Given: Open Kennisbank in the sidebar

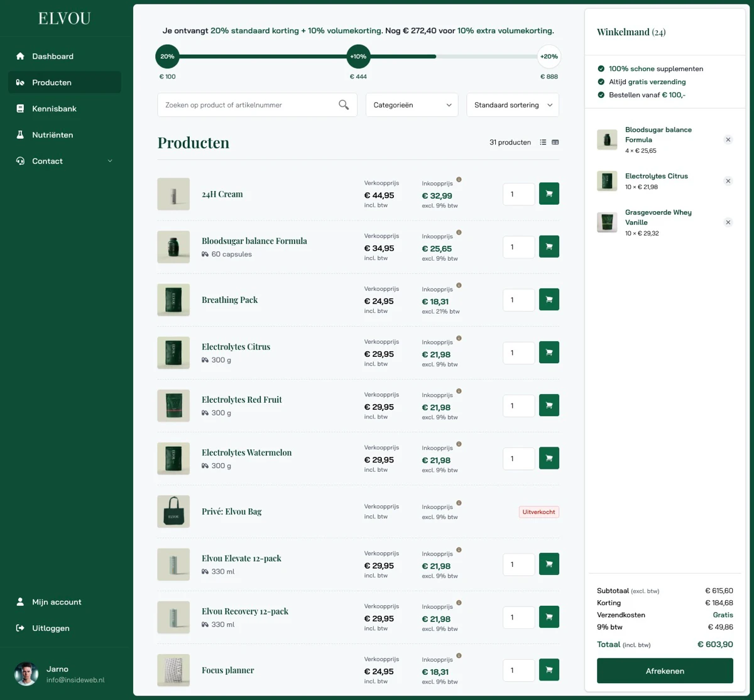Looking at the screenshot, I should click(x=54, y=109).
